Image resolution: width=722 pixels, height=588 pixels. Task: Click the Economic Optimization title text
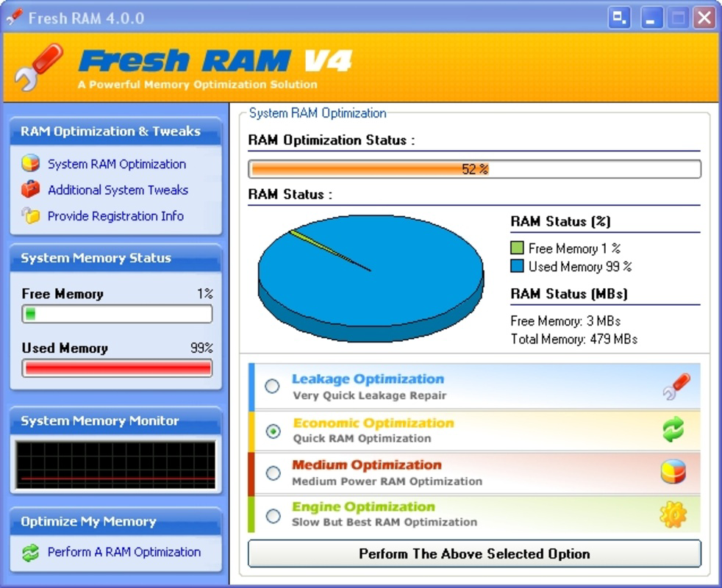[x=373, y=423]
